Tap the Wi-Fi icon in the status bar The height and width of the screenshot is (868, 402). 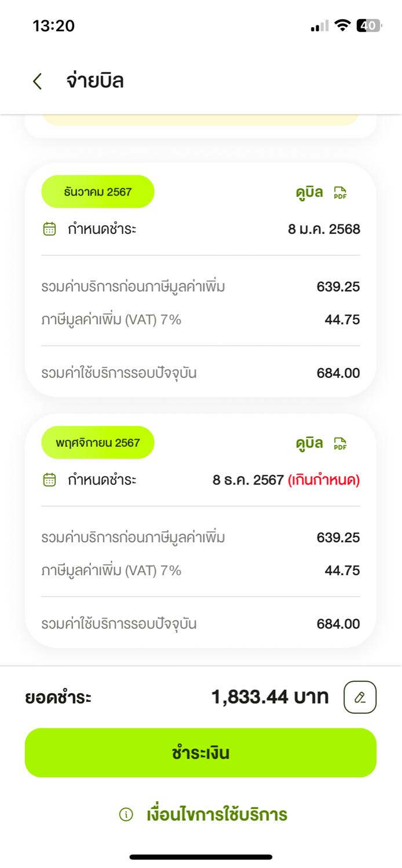[x=342, y=25]
